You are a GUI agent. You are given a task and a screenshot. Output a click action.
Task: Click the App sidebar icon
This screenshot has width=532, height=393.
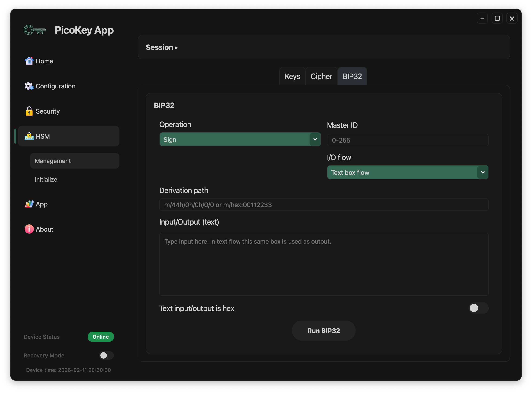[29, 204]
